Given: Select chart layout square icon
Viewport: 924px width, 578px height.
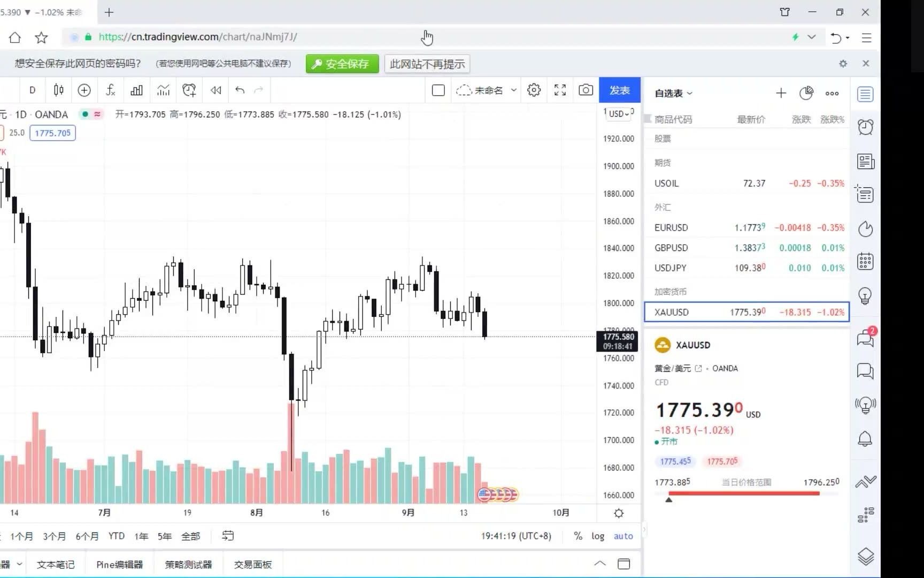Looking at the screenshot, I should [x=438, y=90].
